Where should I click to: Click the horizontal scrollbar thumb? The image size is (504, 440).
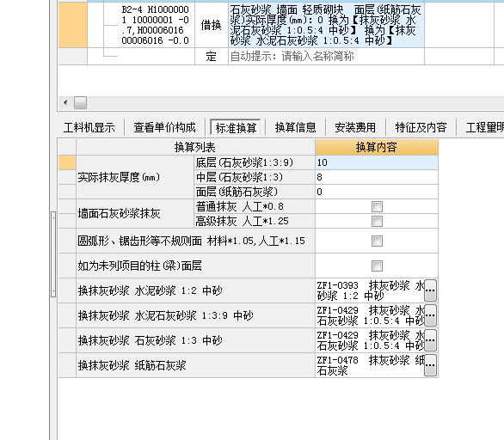(x=80, y=103)
